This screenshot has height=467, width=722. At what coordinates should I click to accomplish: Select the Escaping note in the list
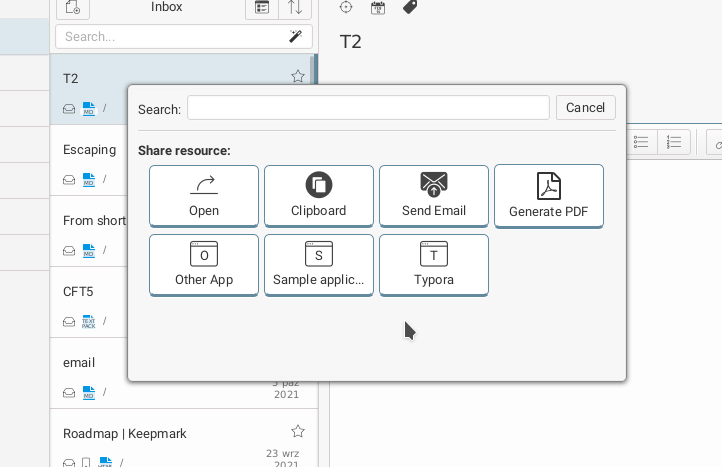(90, 150)
